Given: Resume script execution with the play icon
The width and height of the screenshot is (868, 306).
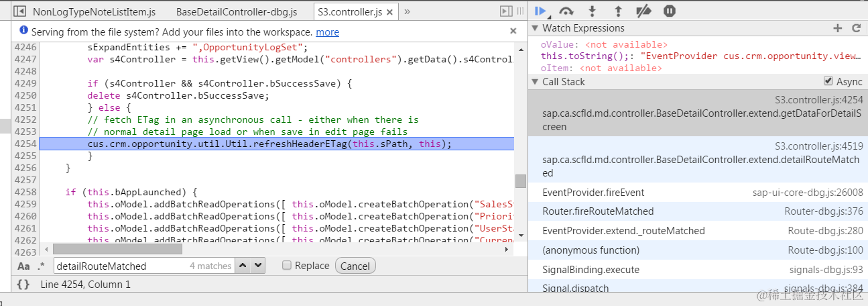Looking at the screenshot, I should click(542, 11).
